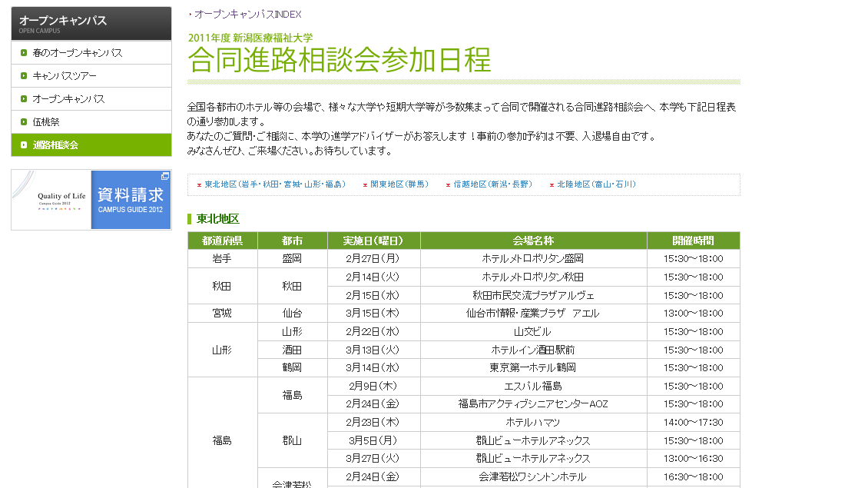This screenshot has height=488, width=868.
Task: Open 春のオープンキャンパス sidebar menu item
Action: pyautogui.click(x=77, y=53)
